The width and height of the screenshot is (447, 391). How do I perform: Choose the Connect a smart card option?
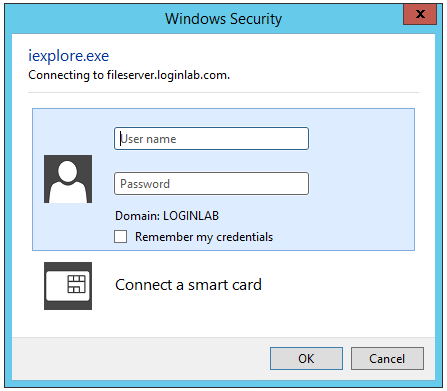pos(188,285)
